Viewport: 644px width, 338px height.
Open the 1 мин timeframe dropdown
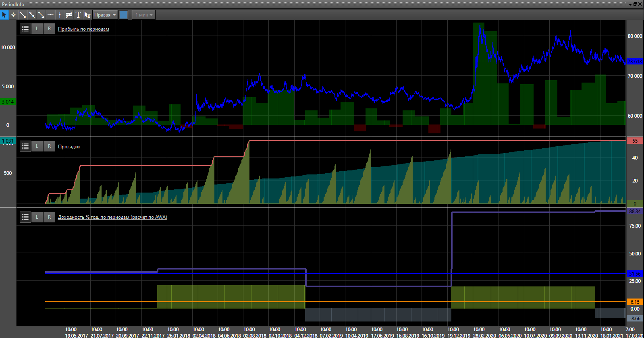(144, 15)
